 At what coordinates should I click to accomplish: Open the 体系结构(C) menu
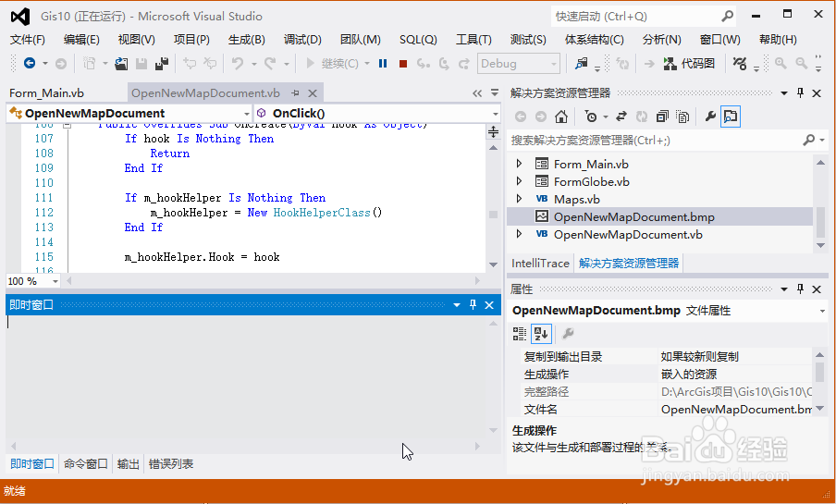594,40
